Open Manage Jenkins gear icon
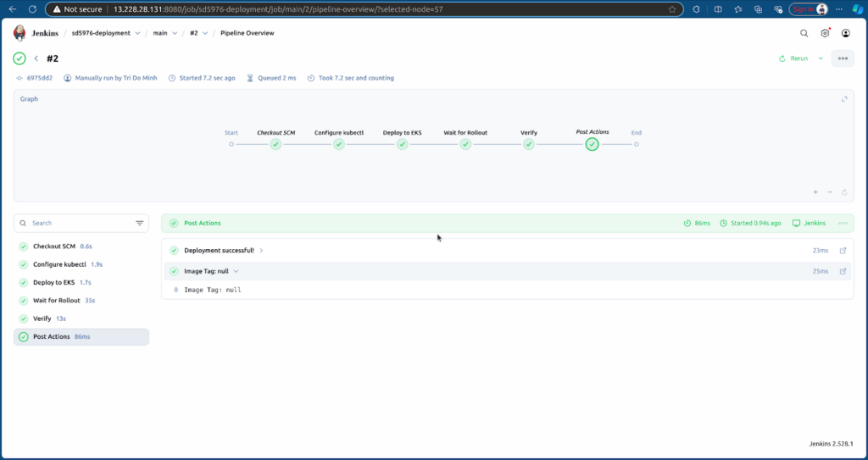The image size is (868, 460). click(825, 33)
